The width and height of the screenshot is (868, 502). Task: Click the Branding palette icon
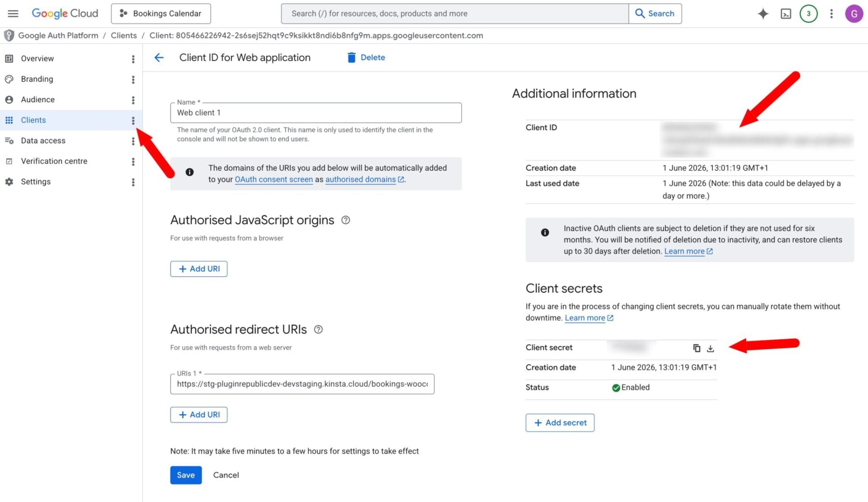pos(9,79)
